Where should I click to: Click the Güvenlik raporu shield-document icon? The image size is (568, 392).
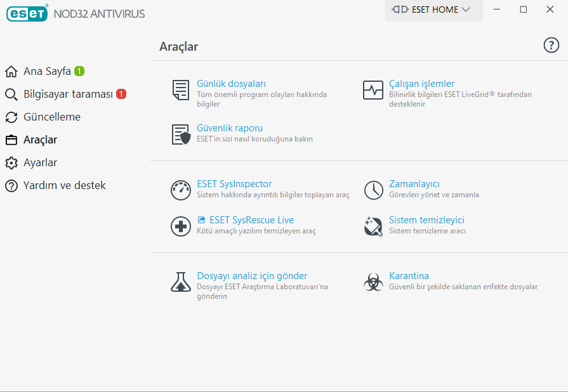tap(180, 134)
